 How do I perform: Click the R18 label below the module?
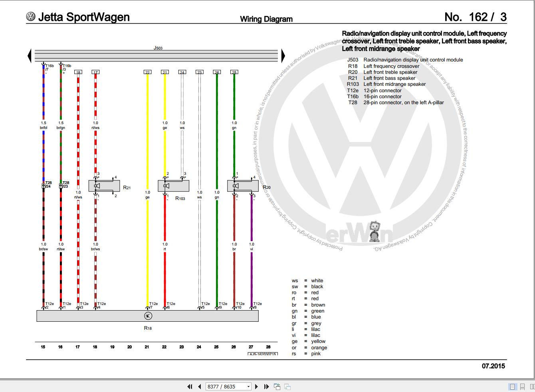(x=148, y=328)
